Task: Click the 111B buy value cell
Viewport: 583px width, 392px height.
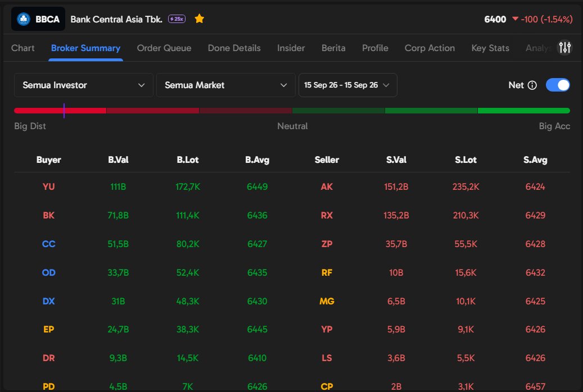Action: coord(118,186)
